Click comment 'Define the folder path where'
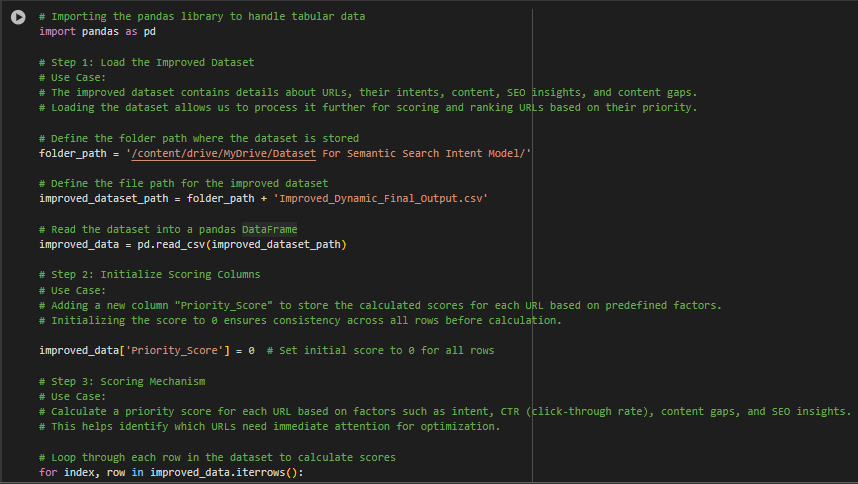Screen dimensions: 858x484 [199, 138]
